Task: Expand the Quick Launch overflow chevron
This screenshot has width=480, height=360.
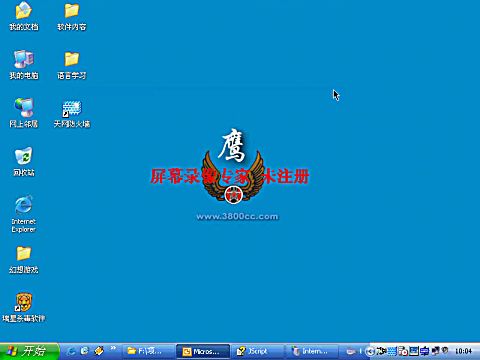Action: click(x=113, y=348)
